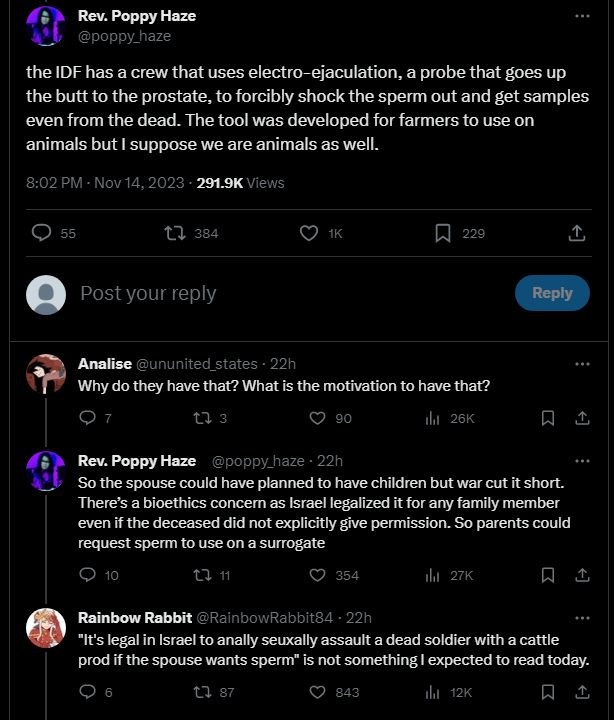This screenshot has width=614, height=720.
Task: Bookmark Rainbow Rabbit's reply
Action: click(548, 691)
